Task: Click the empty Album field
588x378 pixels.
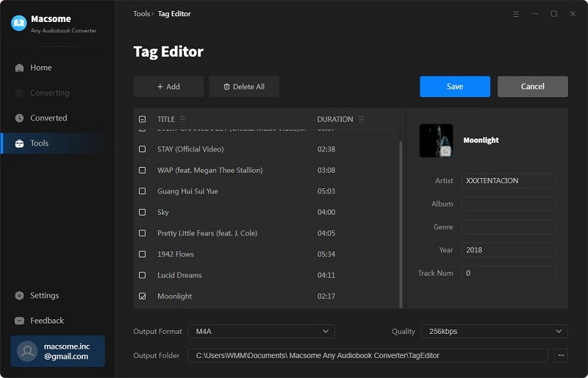Action: point(509,204)
